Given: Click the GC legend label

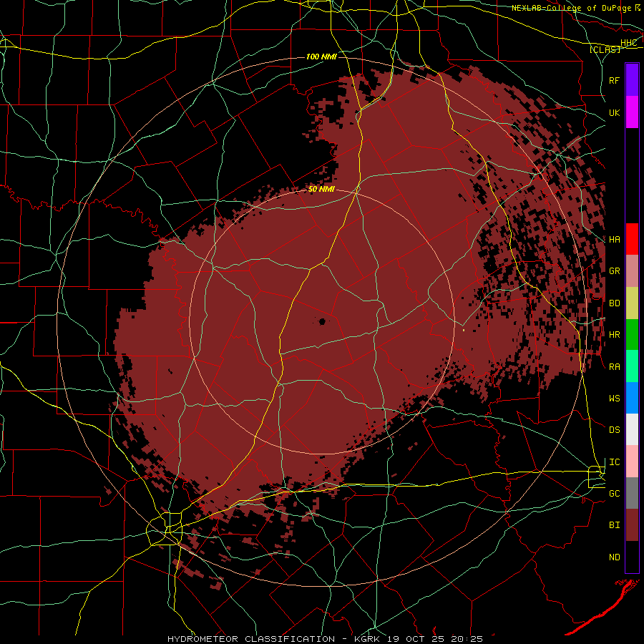Looking at the screenshot, I should tap(615, 494).
